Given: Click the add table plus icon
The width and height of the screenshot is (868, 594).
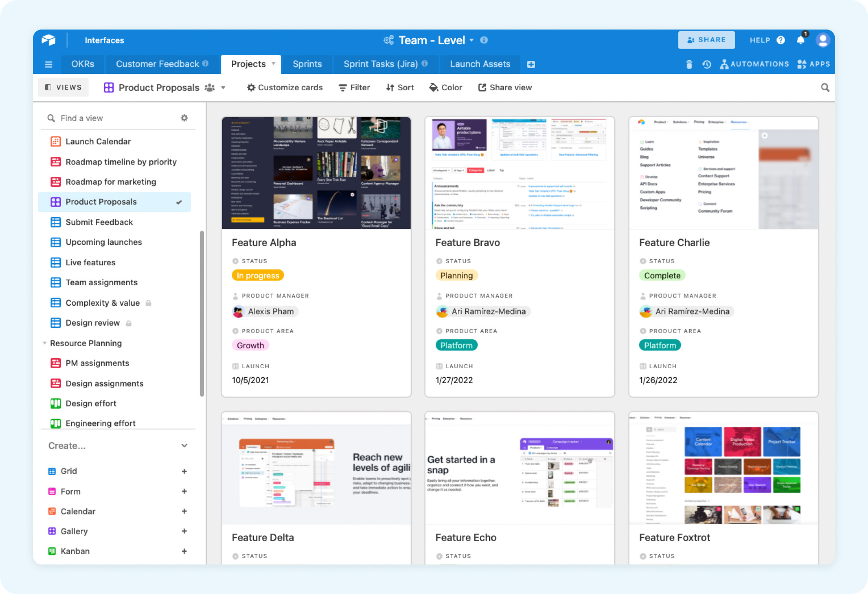Looking at the screenshot, I should click(531, 64).
